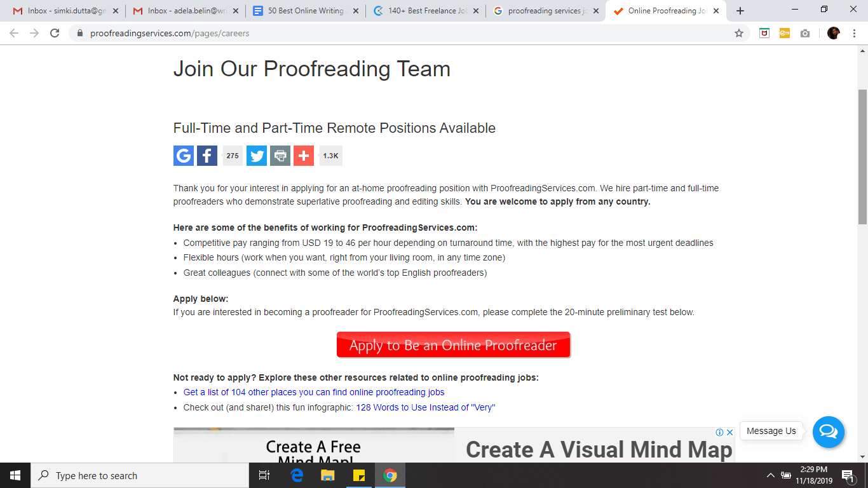868x488 pixels.
Task: Click the taskbar clock showing 2:29 PM
Action: tap(813, 475)
